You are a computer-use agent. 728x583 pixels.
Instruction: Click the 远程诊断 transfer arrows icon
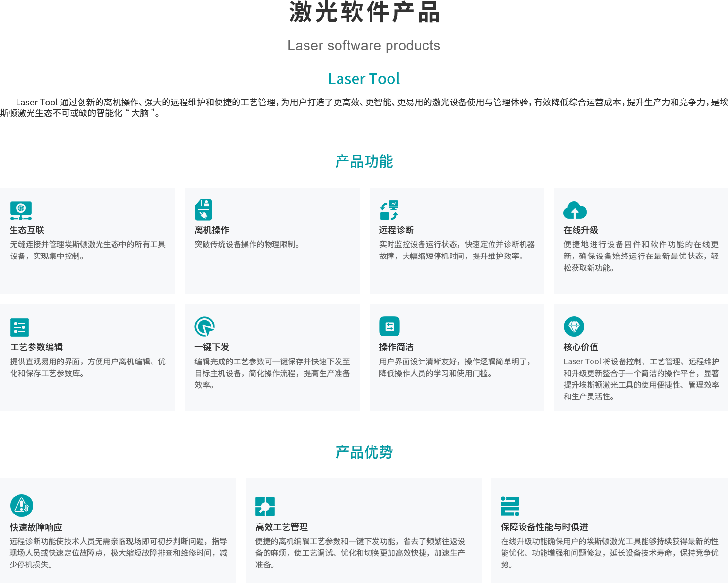coord(388,209)
